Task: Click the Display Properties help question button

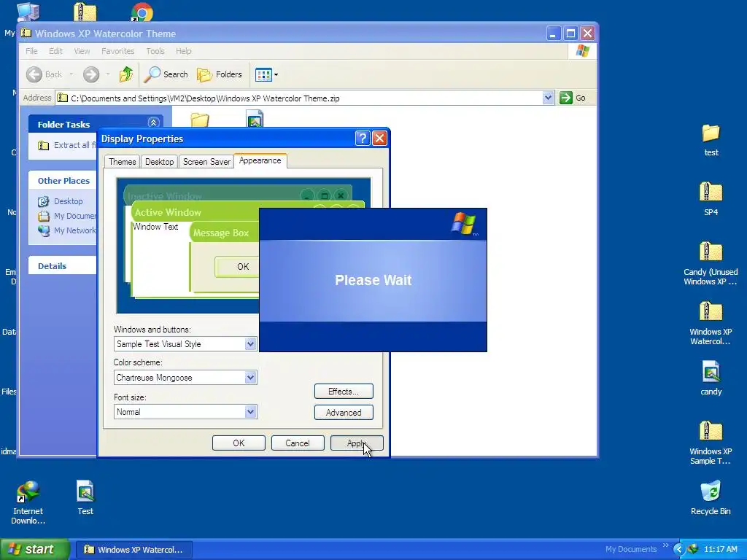Action: click(363, 138)
